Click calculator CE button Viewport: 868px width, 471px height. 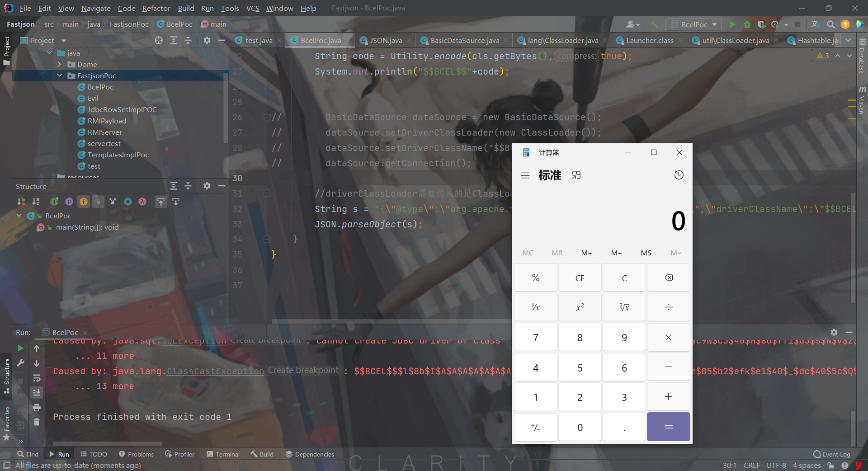pyautogui.click(x=580, y=278)
